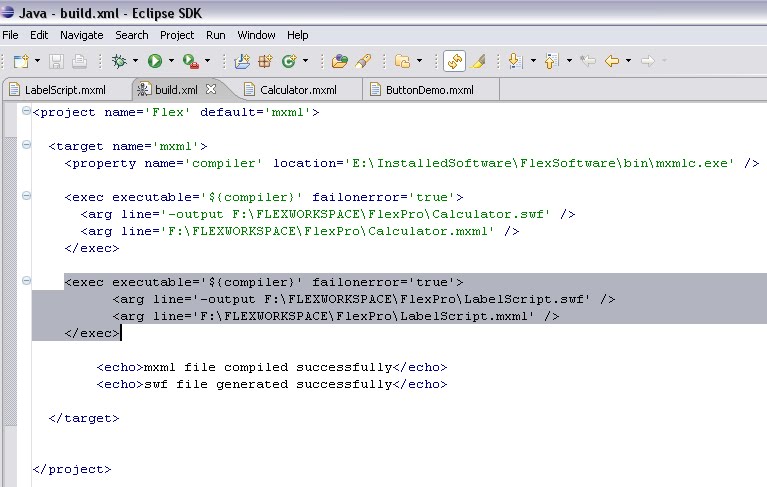The width and height of the screenshot is (767, 487).
Task: Click the Next Annotation down arrow icon
Action: pos(516,61)
